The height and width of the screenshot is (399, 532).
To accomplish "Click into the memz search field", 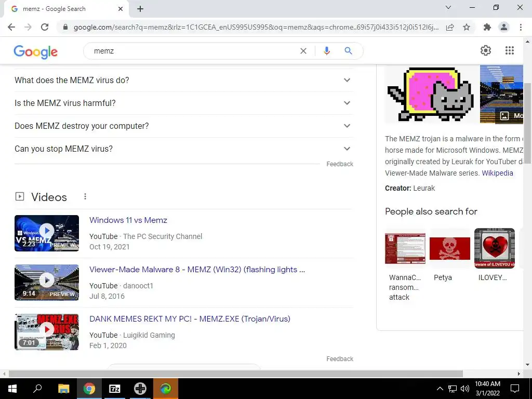I will point(193,51).
